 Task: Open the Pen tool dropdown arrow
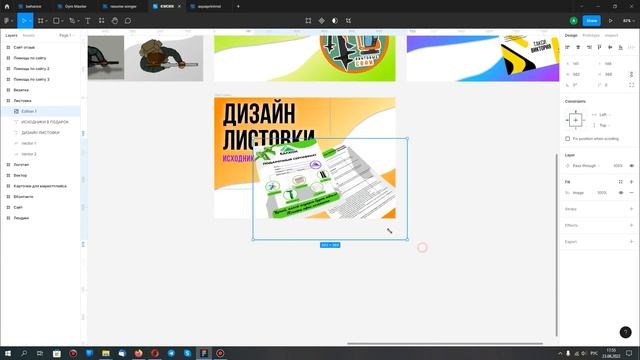point(78,21)
